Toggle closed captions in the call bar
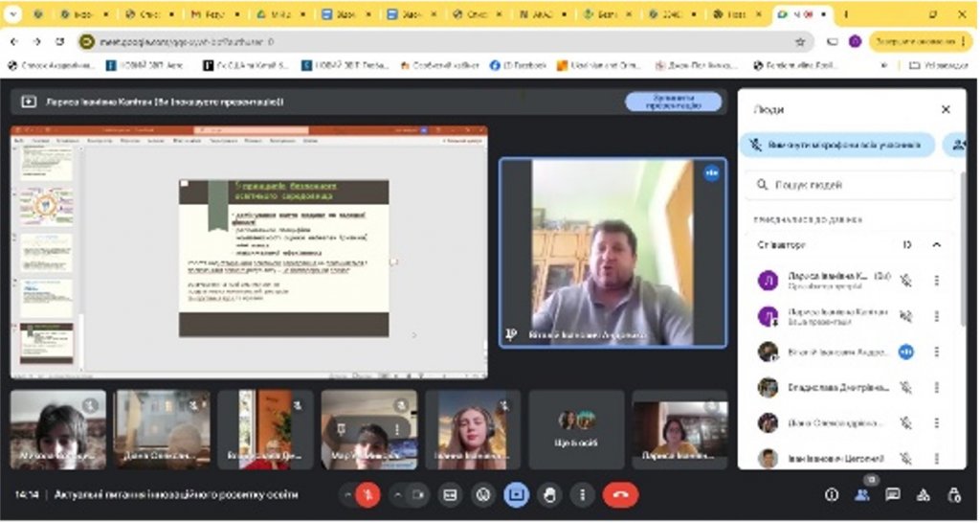Viewport: 980px width, 523px height. click(451, 494)
